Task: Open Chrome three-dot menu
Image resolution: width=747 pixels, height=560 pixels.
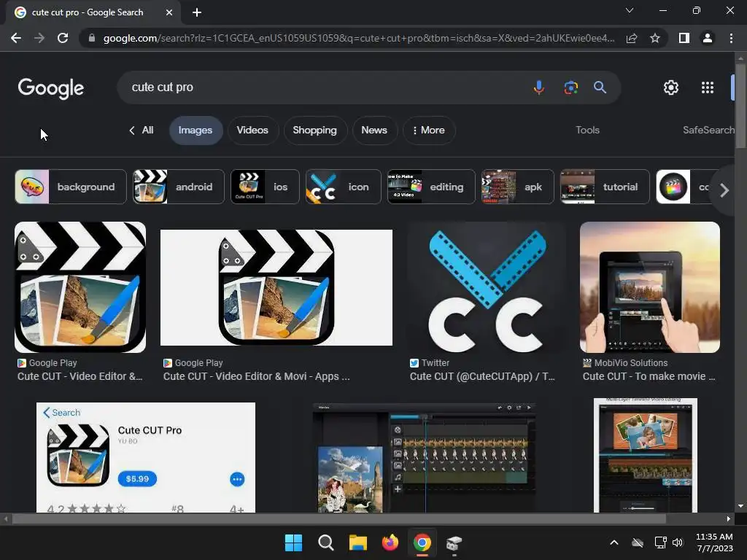Action: (731, 38)
